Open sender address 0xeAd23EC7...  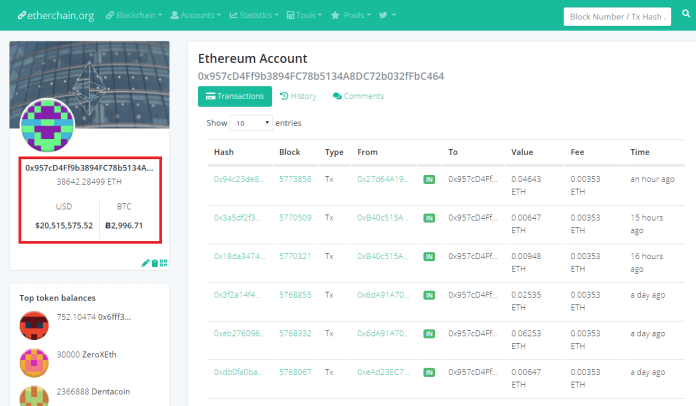[x=384, y=372]
